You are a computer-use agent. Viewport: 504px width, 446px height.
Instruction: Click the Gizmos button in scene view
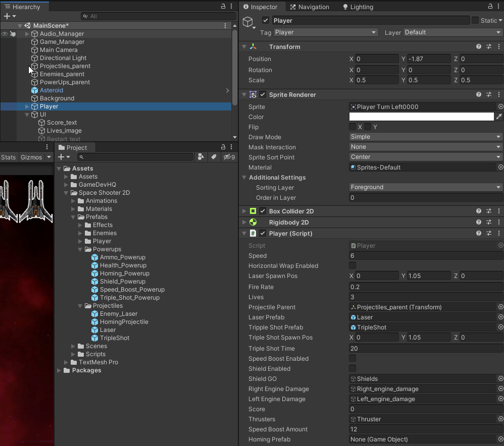pos(31,157)
